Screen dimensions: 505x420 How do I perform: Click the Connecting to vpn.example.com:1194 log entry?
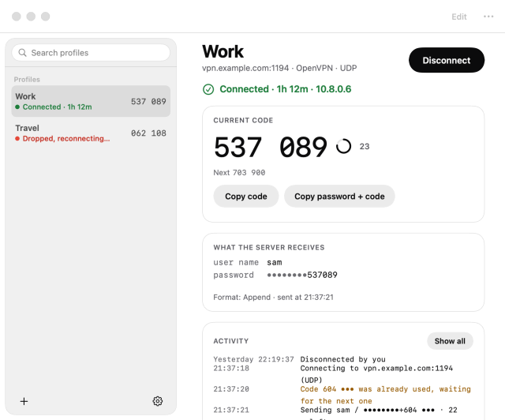tap(376, 374)
